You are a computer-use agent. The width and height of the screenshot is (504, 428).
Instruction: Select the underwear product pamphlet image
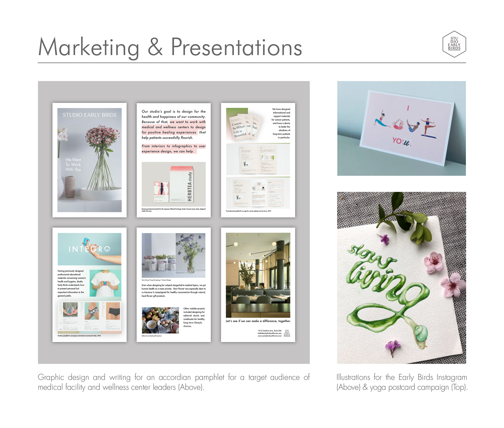pyautogui.click(x=90, y=317)
